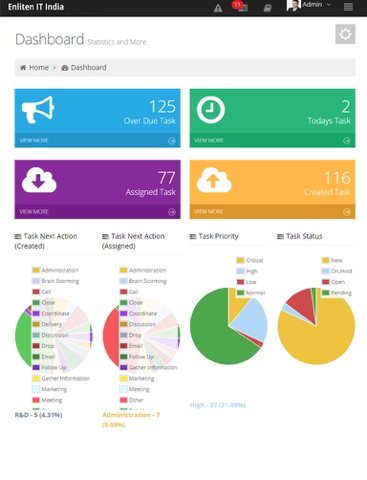Select Drop legend in Assigned chart

coord(131,335)
